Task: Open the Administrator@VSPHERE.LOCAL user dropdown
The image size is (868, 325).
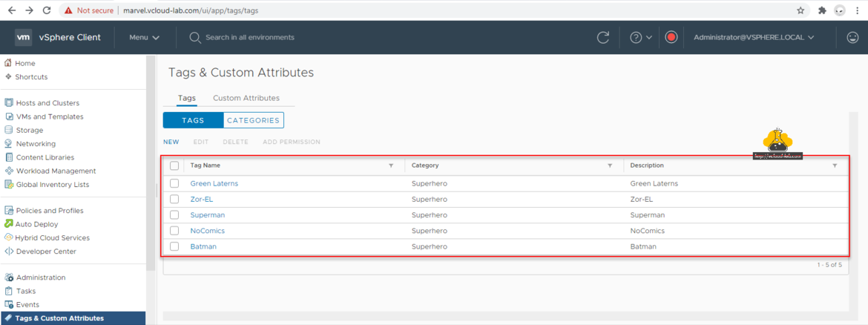Action: click(754, 37)
